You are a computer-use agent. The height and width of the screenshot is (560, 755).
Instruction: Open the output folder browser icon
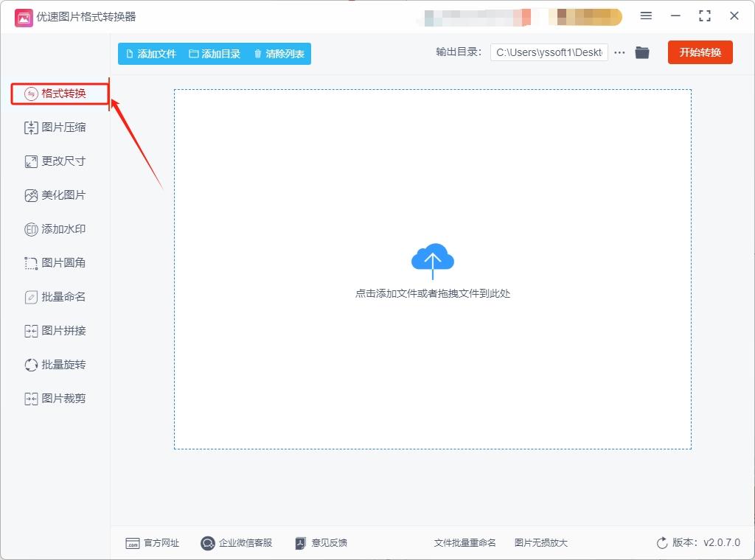[x=641, y=52]
